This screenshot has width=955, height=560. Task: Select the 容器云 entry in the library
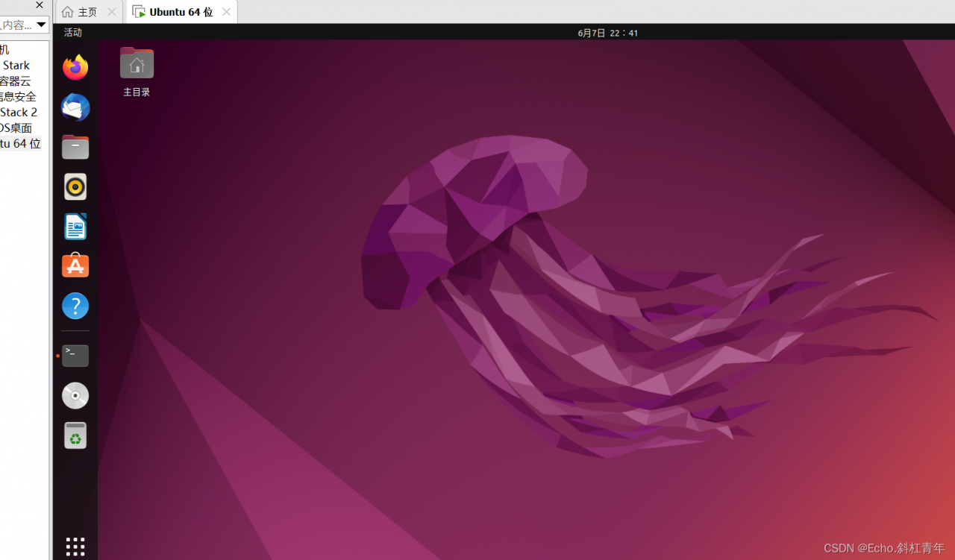point(16,81)
